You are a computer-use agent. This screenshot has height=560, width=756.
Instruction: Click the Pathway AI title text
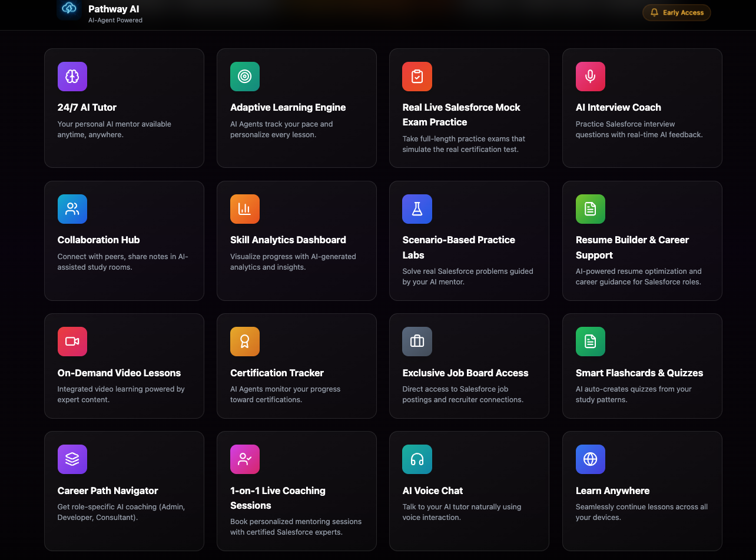(x=114, y=9)
